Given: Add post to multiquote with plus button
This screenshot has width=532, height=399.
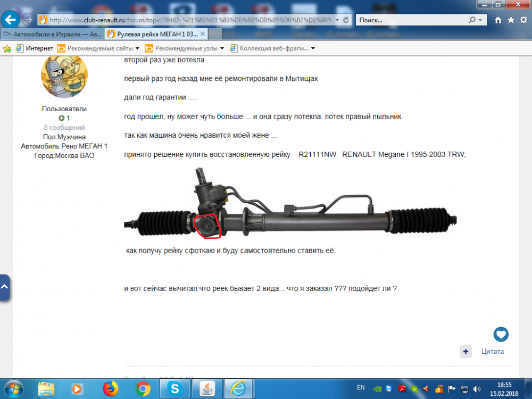Looking at the screenshot, I should pyautogui.click(x=465, y=352).
